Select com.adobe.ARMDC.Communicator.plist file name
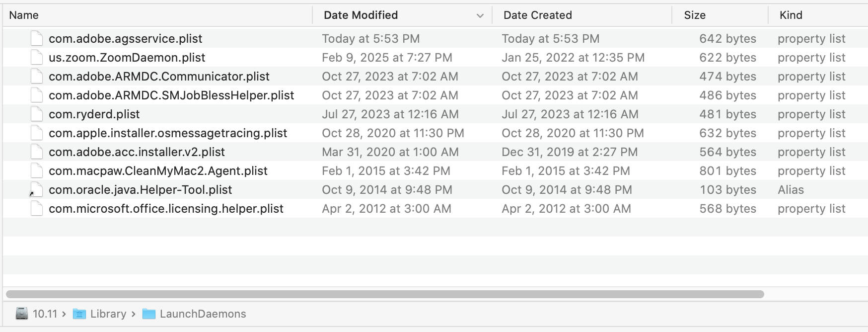This screenshot has height=332, width=868. pos(159,76)
